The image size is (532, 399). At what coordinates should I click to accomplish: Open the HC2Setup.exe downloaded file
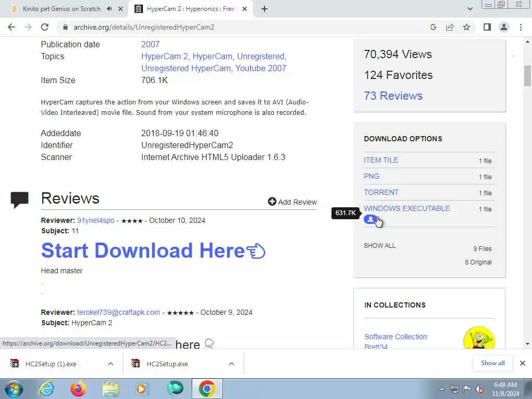167,364
